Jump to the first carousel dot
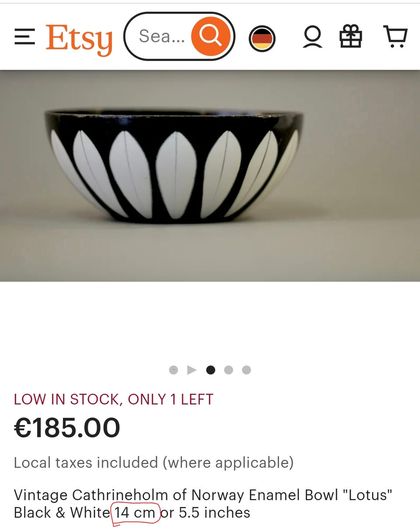 pyautogui.click(x=173, y=370)
